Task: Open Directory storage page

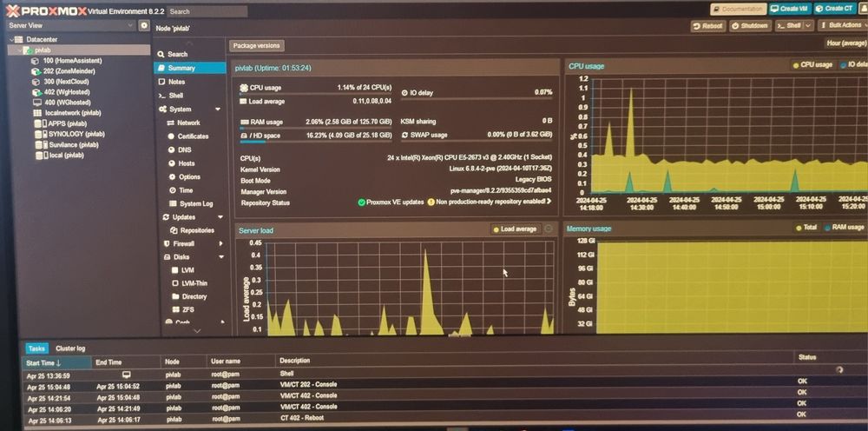Action: click(x=194, y=296)
